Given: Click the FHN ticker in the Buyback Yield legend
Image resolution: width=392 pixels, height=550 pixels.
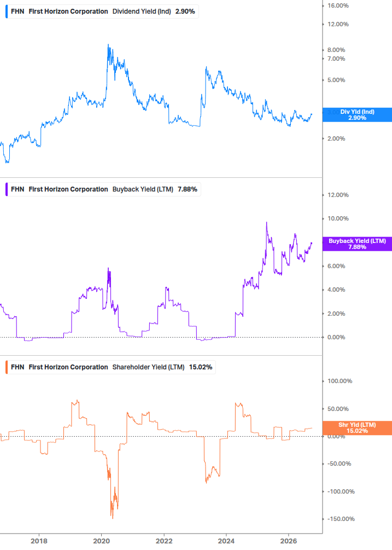Looking at the screenshot, I should coord(17,189).
